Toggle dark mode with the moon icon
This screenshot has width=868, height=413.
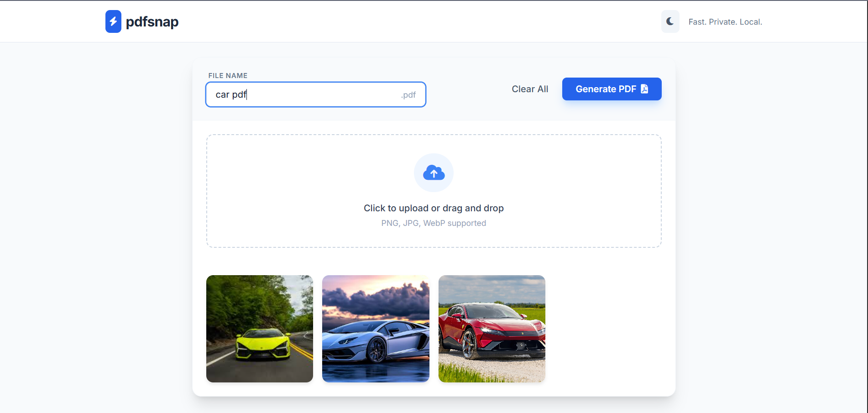(x=670, y=21)
